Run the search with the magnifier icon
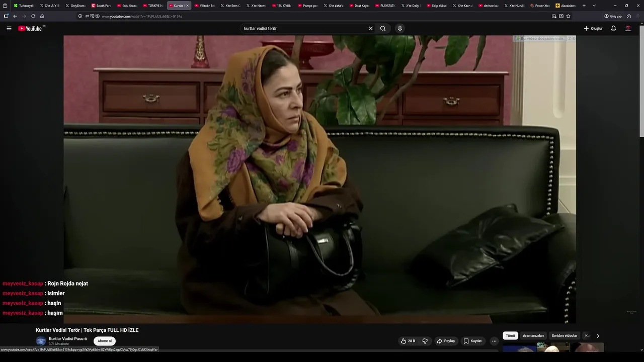This screenshot has width=644, height=362. click(x=383, y=29)
